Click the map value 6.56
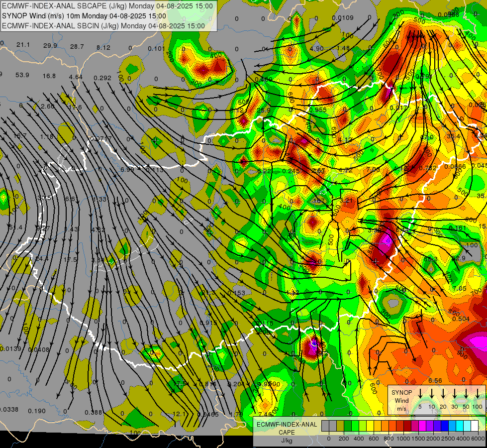This screenshot has width=487, height=448. pyautogui.click(x=435, y=380)
